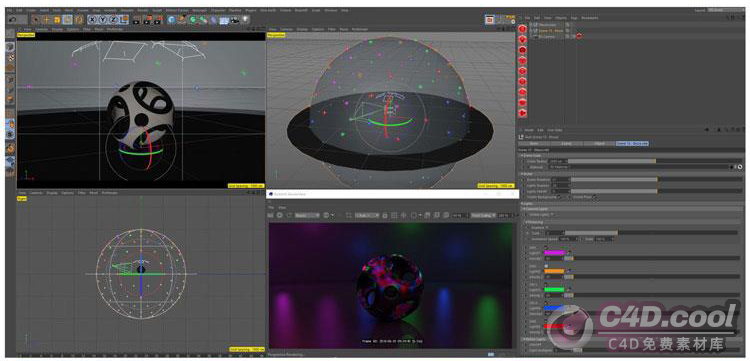The height and width of the screenshot is (361, 750).
Task: Select the highlighted Dome 10 attributes tab
Action: coord(632,143)
